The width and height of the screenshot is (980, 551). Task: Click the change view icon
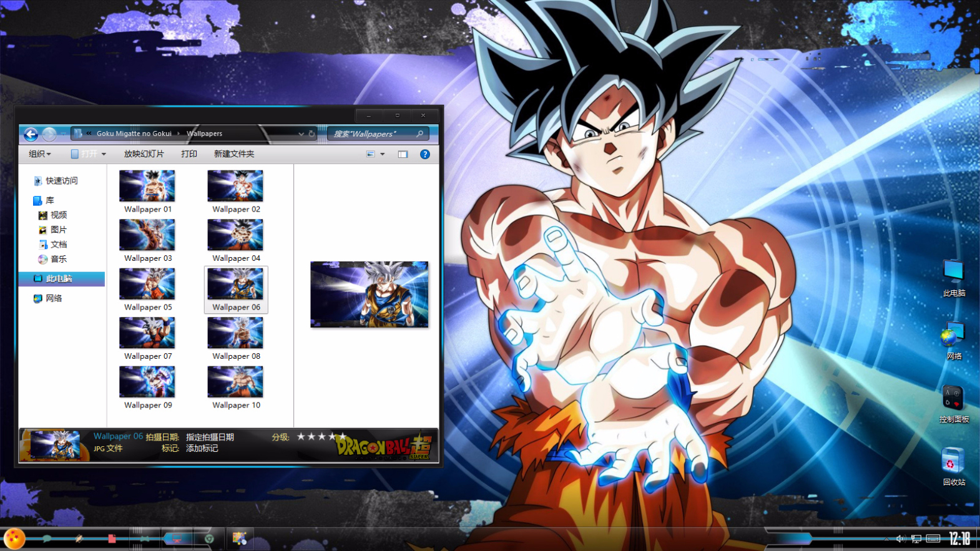pyautogui.click(x=371, y=154)
